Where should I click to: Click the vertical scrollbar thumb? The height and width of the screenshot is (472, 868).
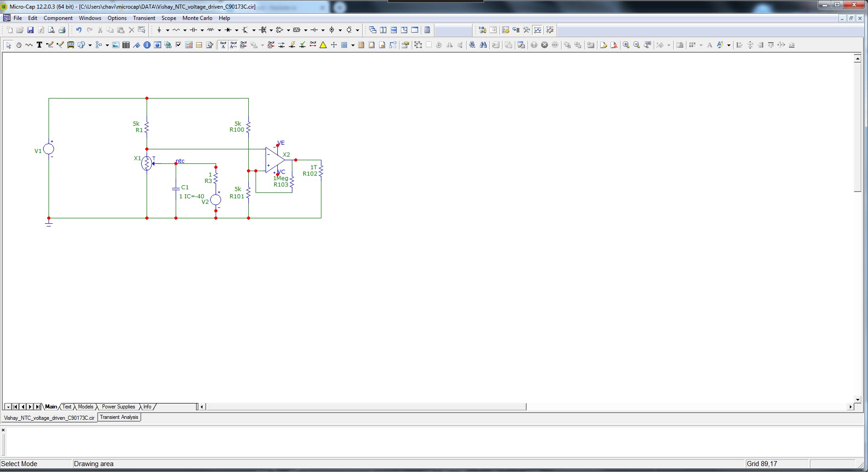858,127
